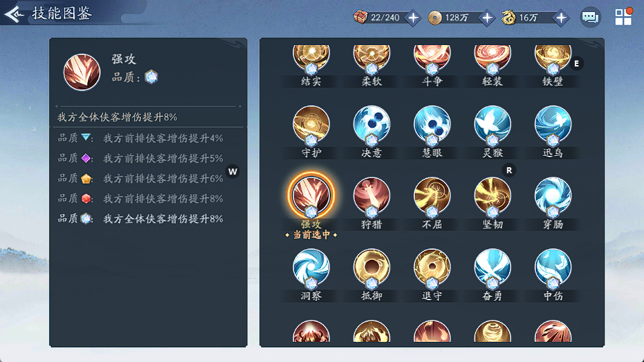The image size is (644, 362).
Task: Choose the 决意 skill icon
Action: point(371,125)
